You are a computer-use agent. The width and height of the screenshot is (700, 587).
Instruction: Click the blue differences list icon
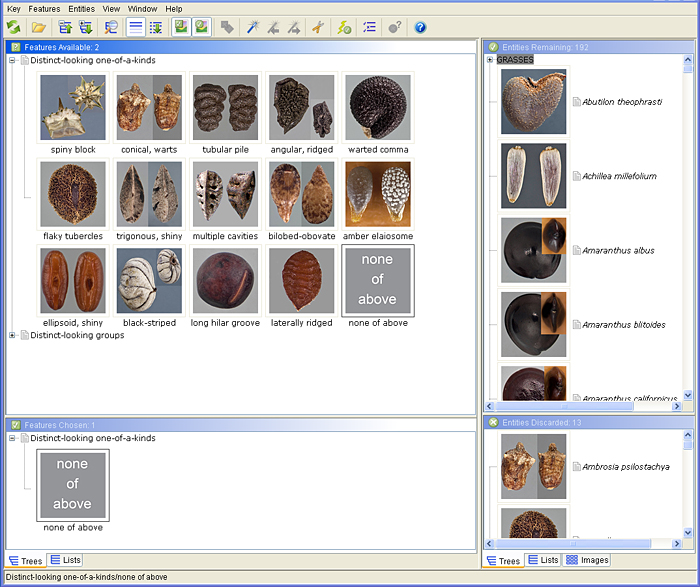click(369, 28)
